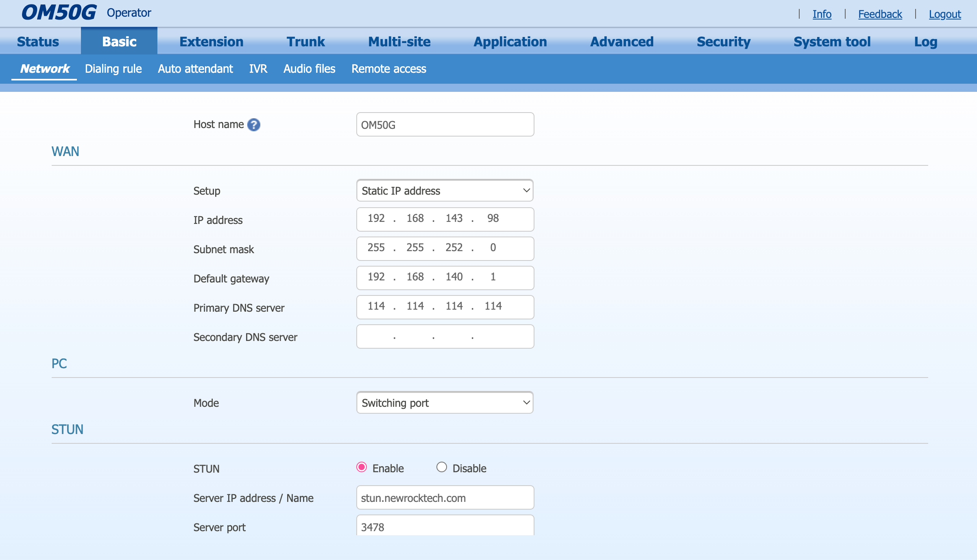Open the Extension tab

pos(211,41)
